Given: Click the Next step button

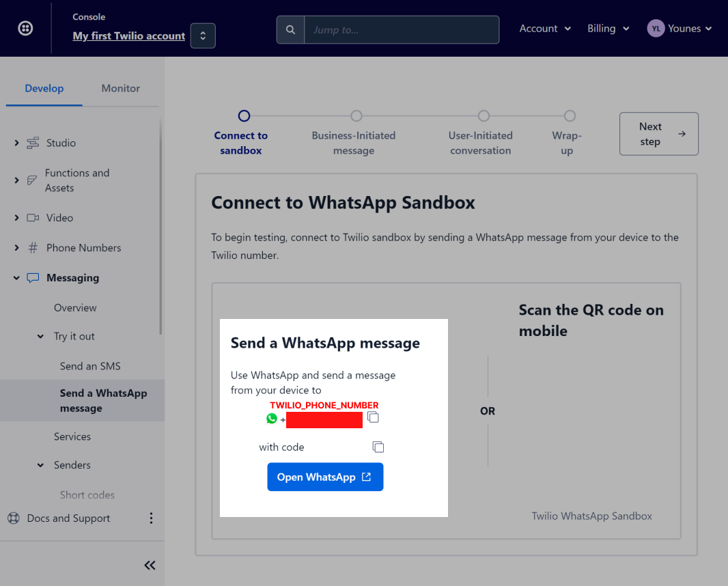Looking at the screenshot, I should tap(659, 134).
